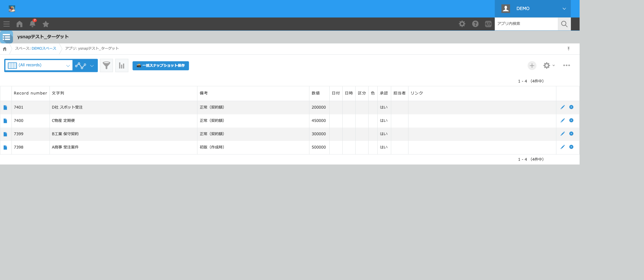Screen dimensions: 644x280
Task: Open the filter funnel icon
Action: [x=106, y=65]
